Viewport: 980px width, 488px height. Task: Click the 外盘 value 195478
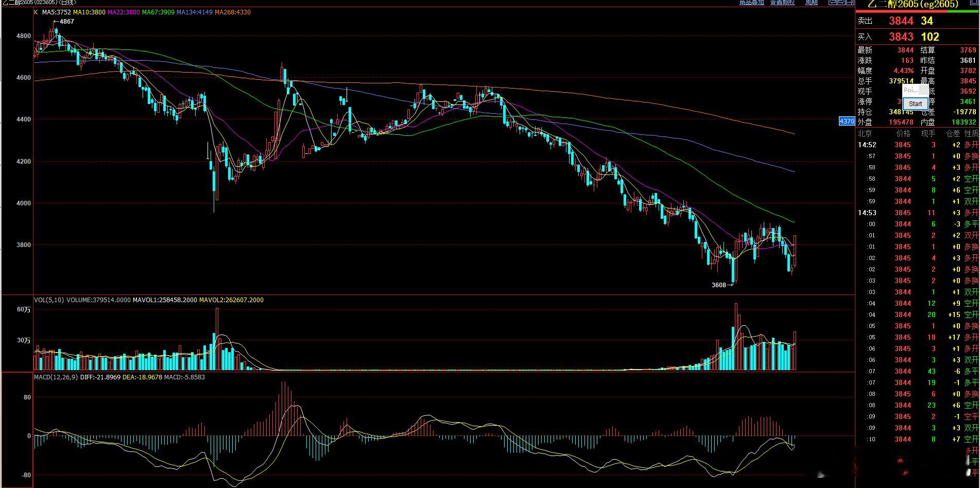(901, 122)
